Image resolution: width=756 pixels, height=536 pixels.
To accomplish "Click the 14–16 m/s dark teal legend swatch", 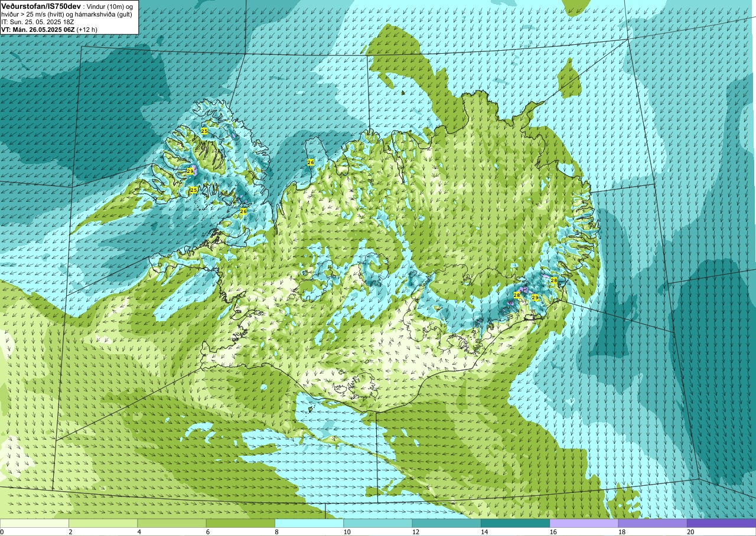I will point(515,523).
